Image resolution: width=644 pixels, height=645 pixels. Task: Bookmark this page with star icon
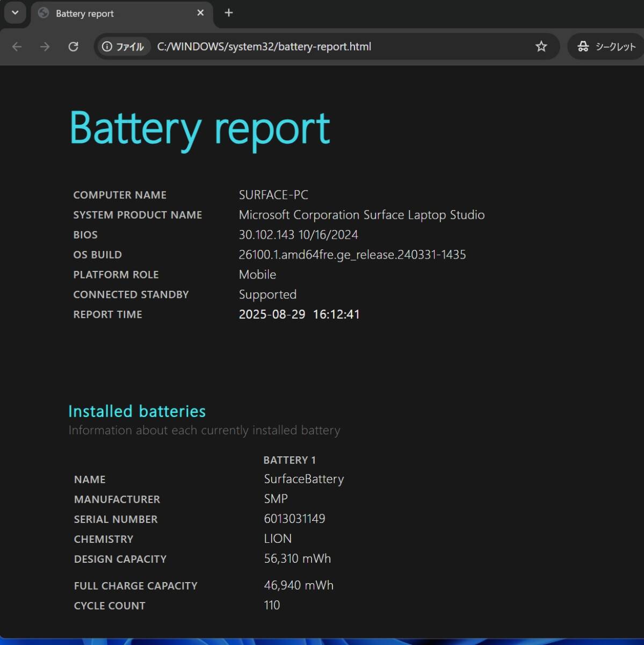pyautogui.click(x=541, y=47)
